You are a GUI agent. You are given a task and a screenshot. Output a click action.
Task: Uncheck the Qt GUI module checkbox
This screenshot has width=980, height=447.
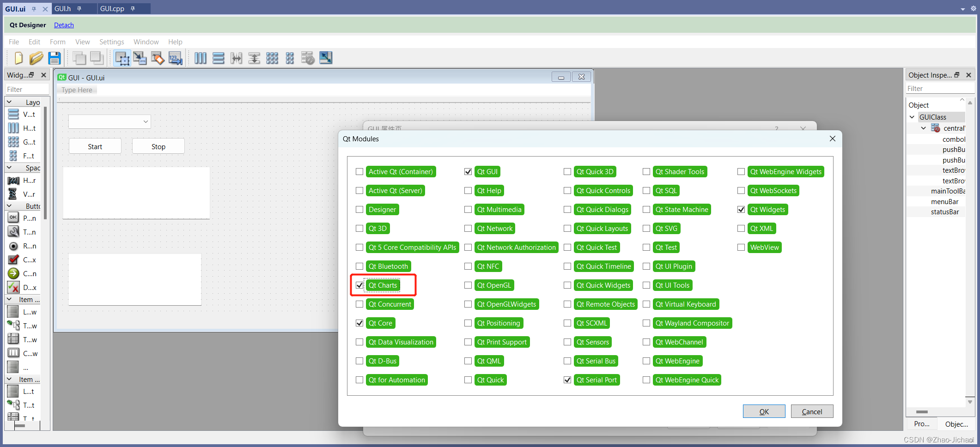[468, 172]
